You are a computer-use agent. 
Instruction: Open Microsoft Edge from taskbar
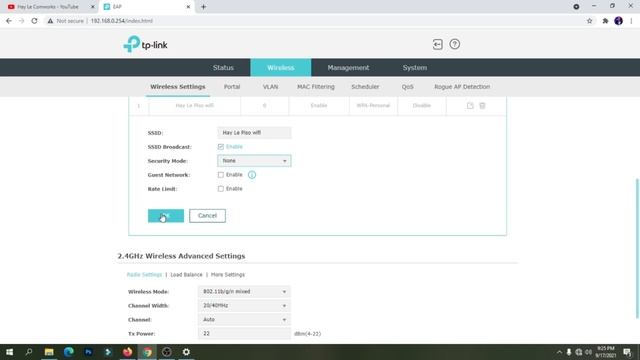(69, 352)
